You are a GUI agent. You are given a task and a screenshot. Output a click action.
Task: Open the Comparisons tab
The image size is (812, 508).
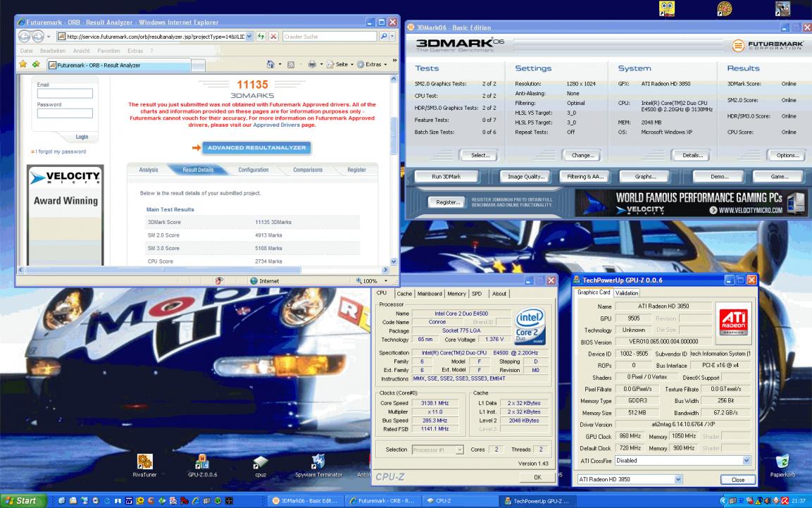pos(308,170)
